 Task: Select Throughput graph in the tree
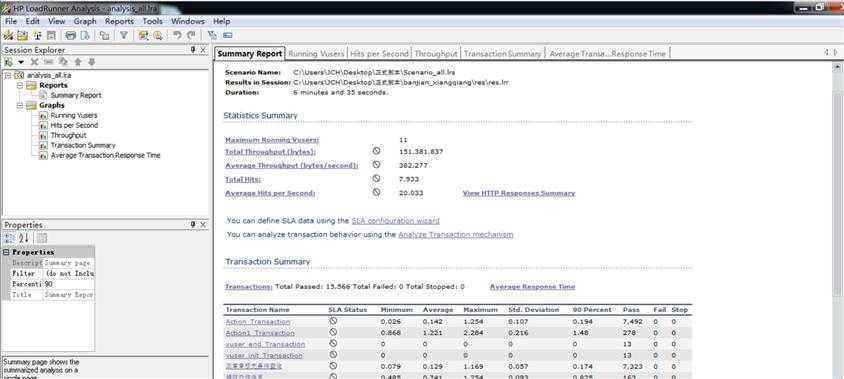[68, 135]
